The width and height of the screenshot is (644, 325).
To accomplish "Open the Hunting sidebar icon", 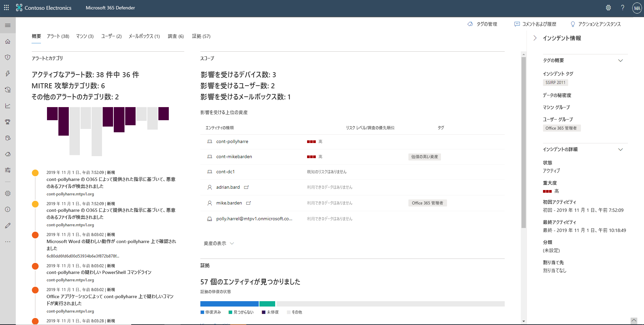I will (x=8, y=90).
